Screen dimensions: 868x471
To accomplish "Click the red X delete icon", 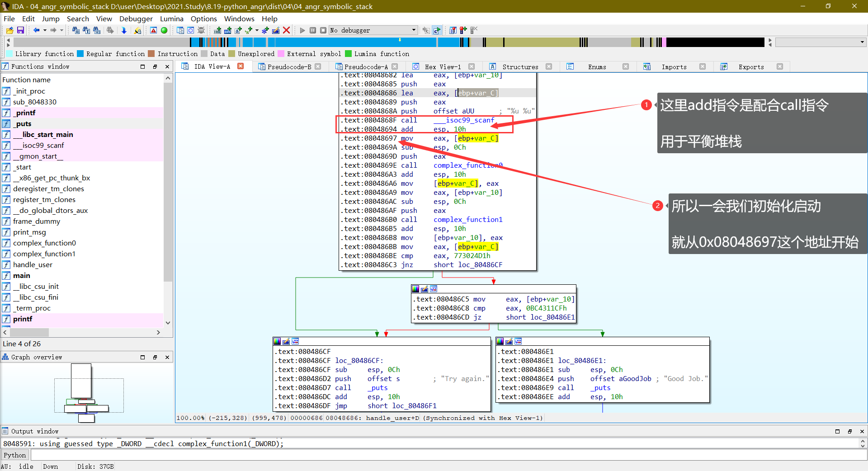I will coord(286,30).
